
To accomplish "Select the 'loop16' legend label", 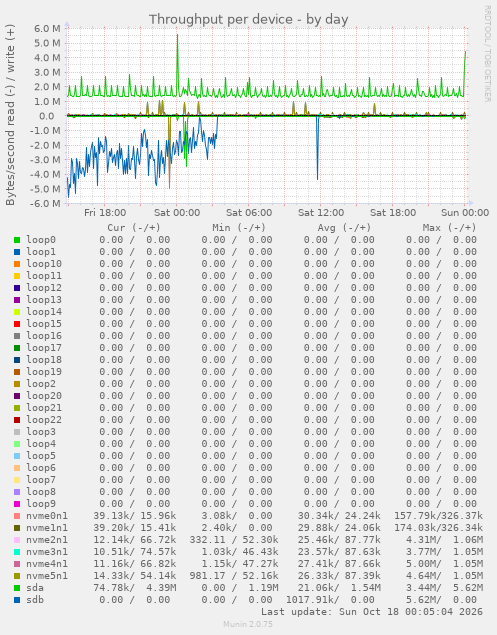I will [44, 336].
